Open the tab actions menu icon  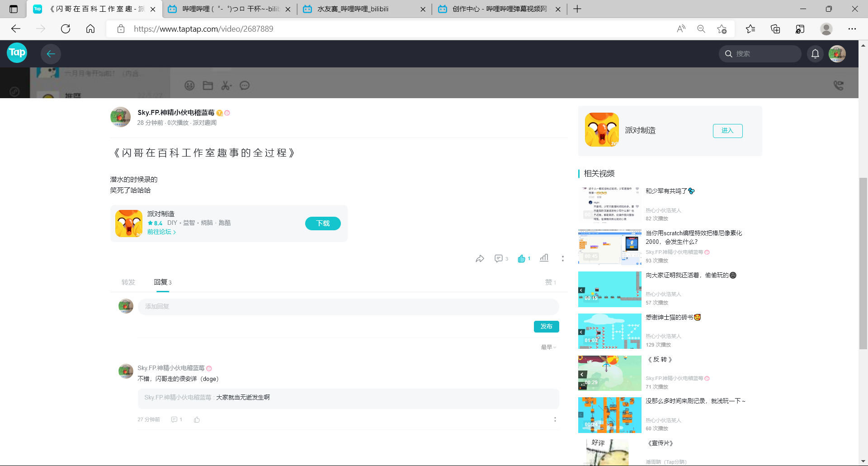coord(14,9)
